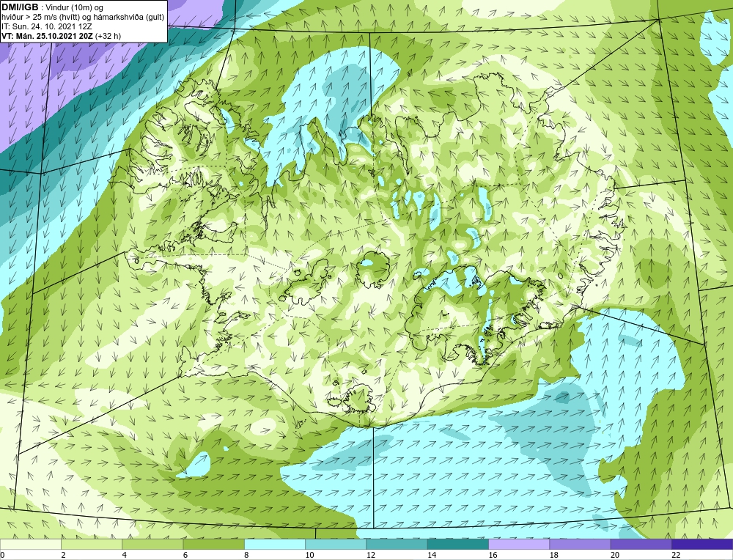Click the "14" label on the wind scale
Screen dimensions: 733x560
click(x=432, y=555)
